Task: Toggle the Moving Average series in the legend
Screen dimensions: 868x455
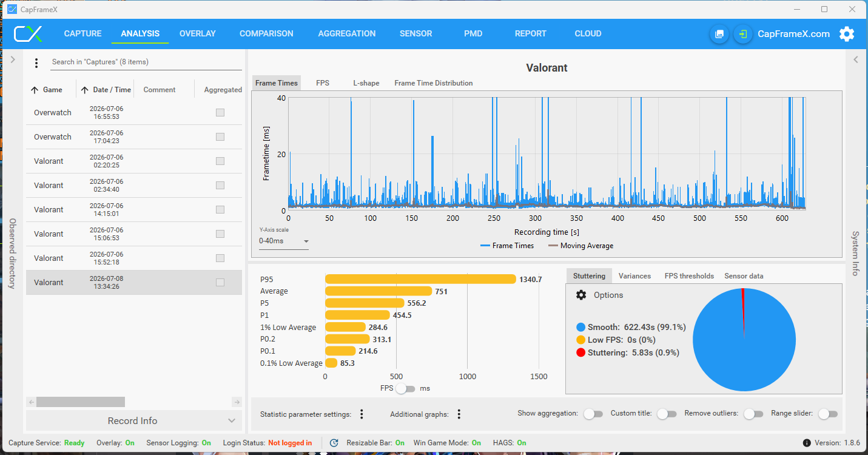Action: coord(580,246)
